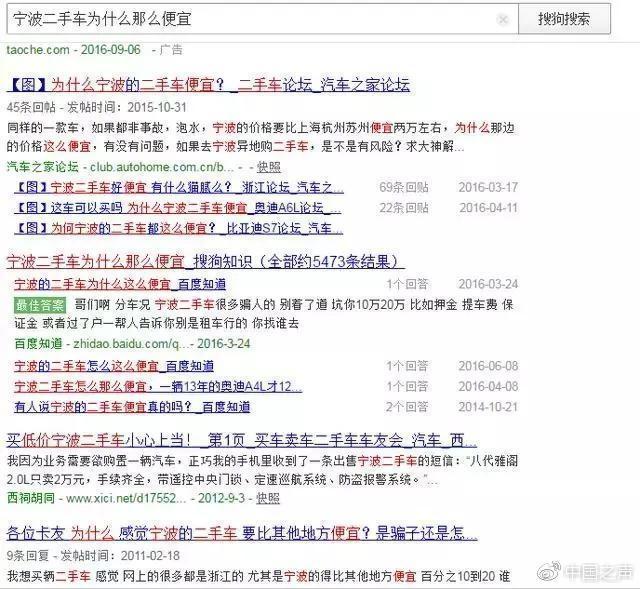The height and width of the screenshot is (589, 640).
Task: Click the date 2016-06-08
Action: [488, 366]
